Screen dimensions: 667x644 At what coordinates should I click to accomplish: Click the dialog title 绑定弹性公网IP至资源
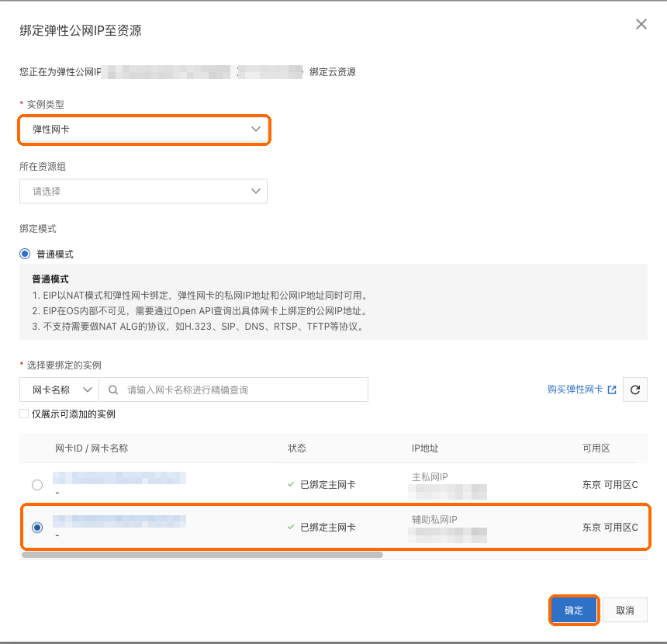[x=81, y=30]
